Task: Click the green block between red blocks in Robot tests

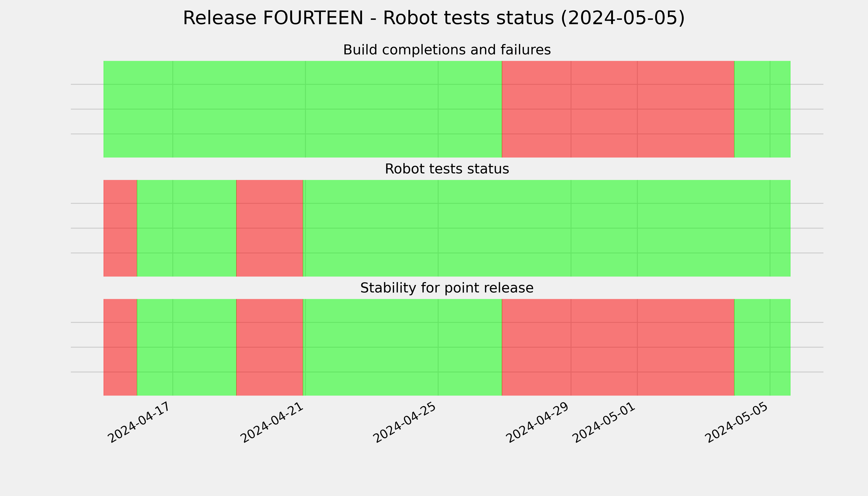Action: tap(186, 228)
